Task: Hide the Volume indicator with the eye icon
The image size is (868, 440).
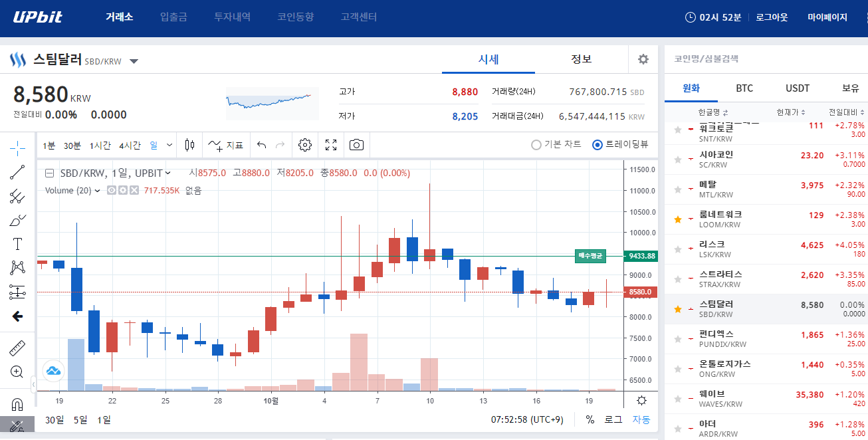Action: [112, 190]
